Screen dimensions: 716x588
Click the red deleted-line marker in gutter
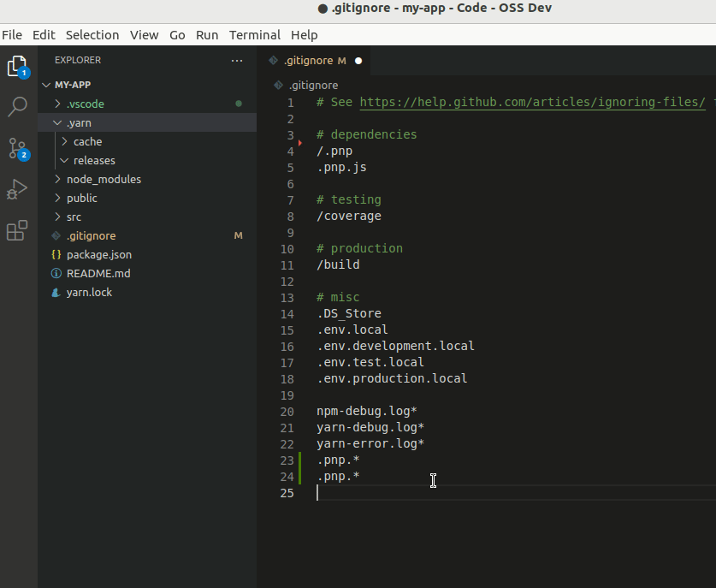(x=300, y=143)
